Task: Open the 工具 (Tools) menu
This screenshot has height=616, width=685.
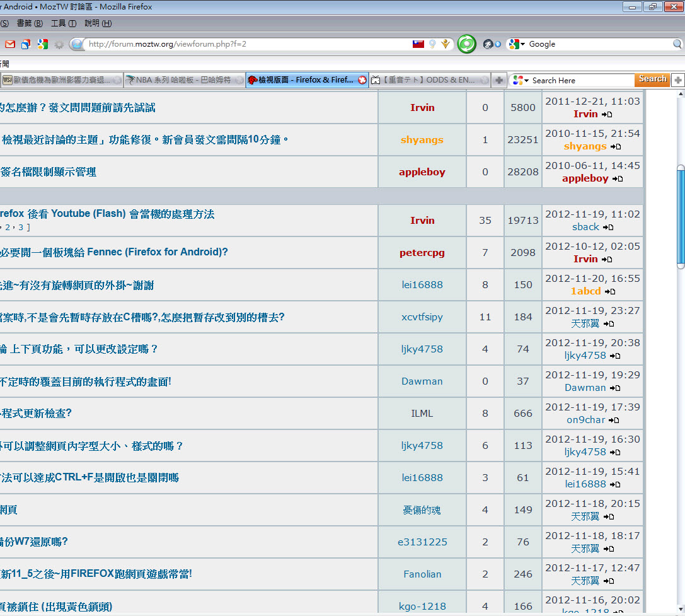Action: click(63, 23)
